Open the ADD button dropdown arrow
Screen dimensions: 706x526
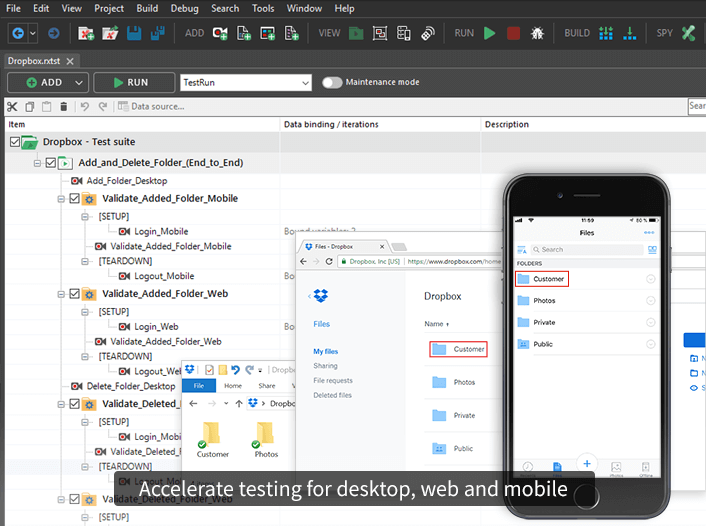(80, 83)
